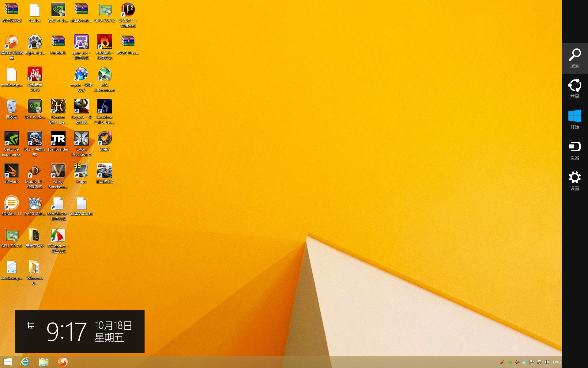This screenshot has height=368, width=588.
Task: Select the FRAPSLOG shortcut icon
Action: point(58,209)
